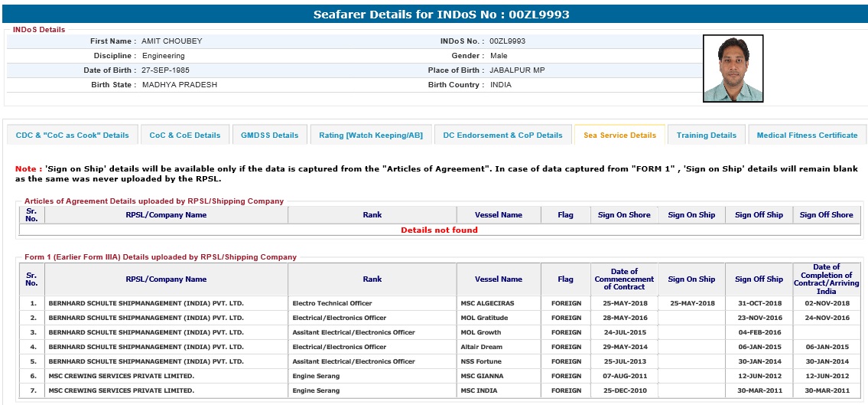Click the Sign Off Shore column header

click(x=826, y=215)
